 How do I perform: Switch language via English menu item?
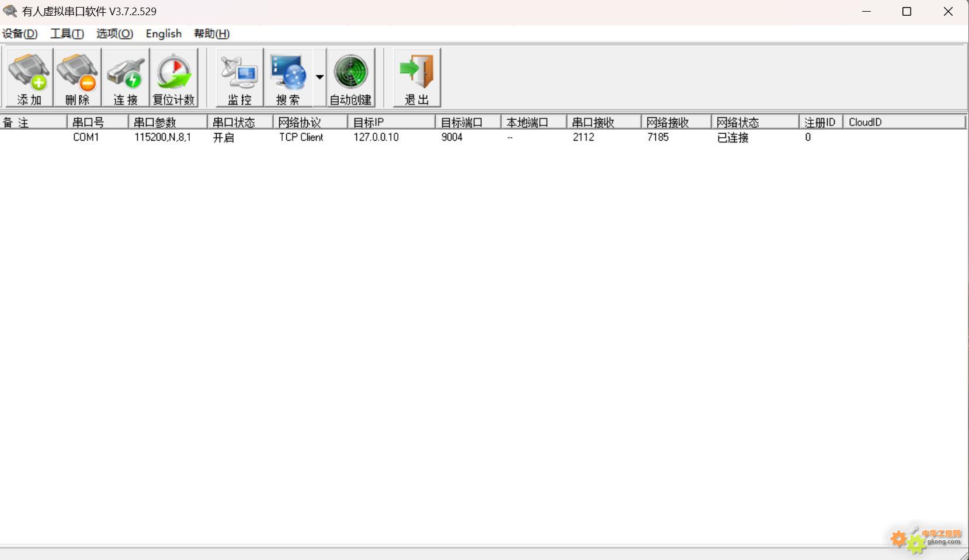pos(164,34)
